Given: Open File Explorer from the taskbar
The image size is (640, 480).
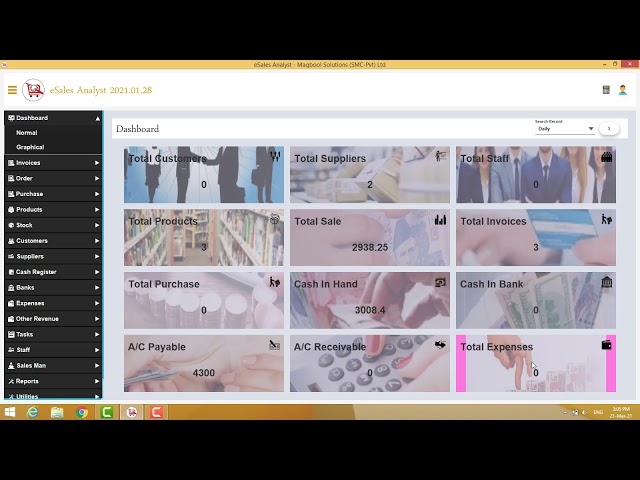Looking at the screenshot, I should pos(57,412).
